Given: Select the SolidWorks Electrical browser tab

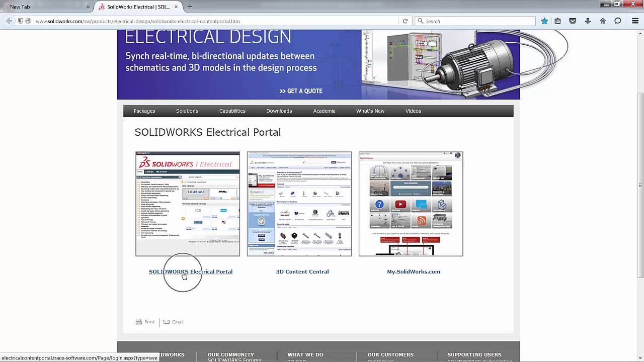Looking at the screenshot, I should (x=138, y=7).
